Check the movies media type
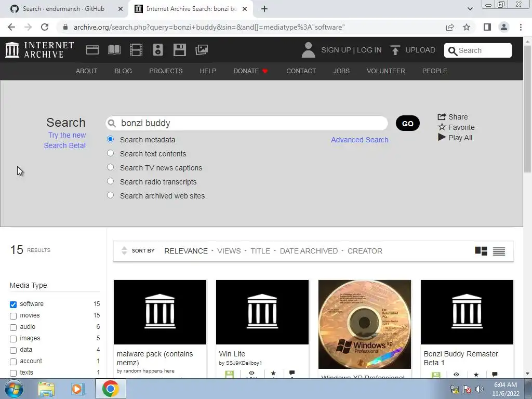 (13, 316)
